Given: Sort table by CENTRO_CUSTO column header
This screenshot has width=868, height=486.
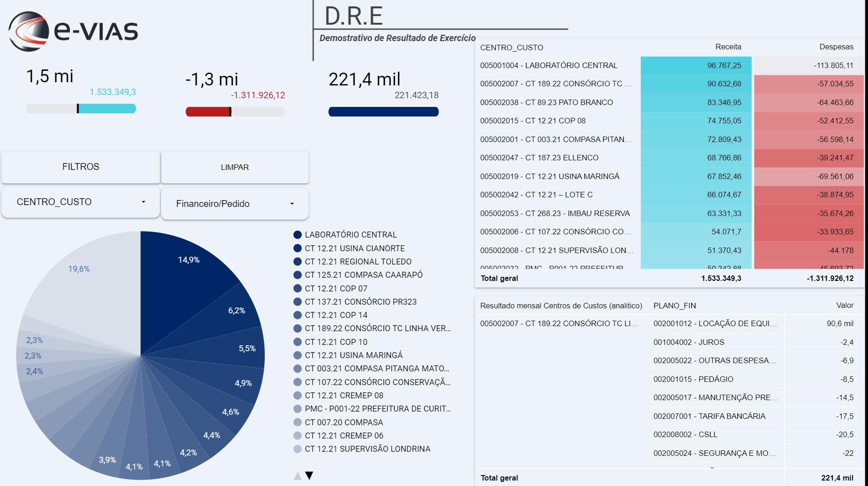Looking at the screenshot, I should (x=511, y=48).
